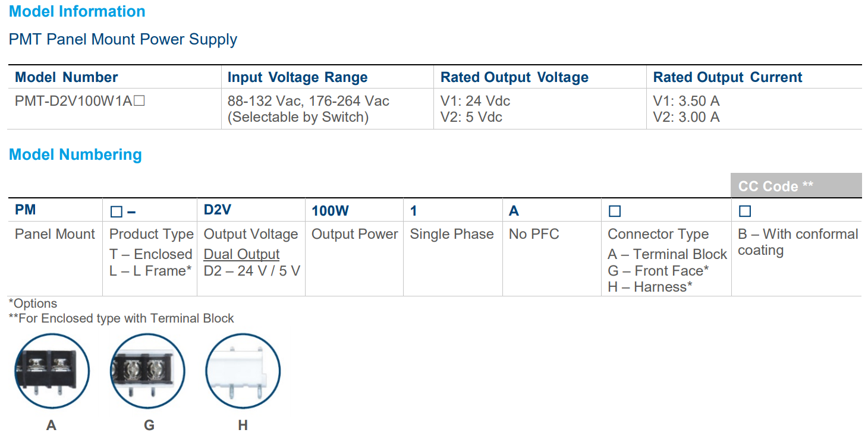Click the D2V output voltage code
The height and width of the screenshot is (439, 868).
tap(217, 210)
